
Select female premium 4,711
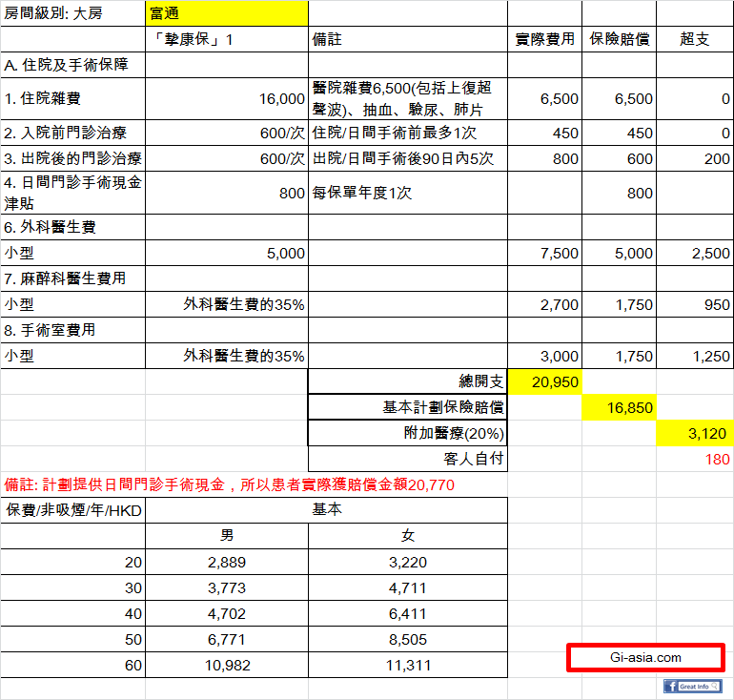pyautogui.click(x=408, y=587)
